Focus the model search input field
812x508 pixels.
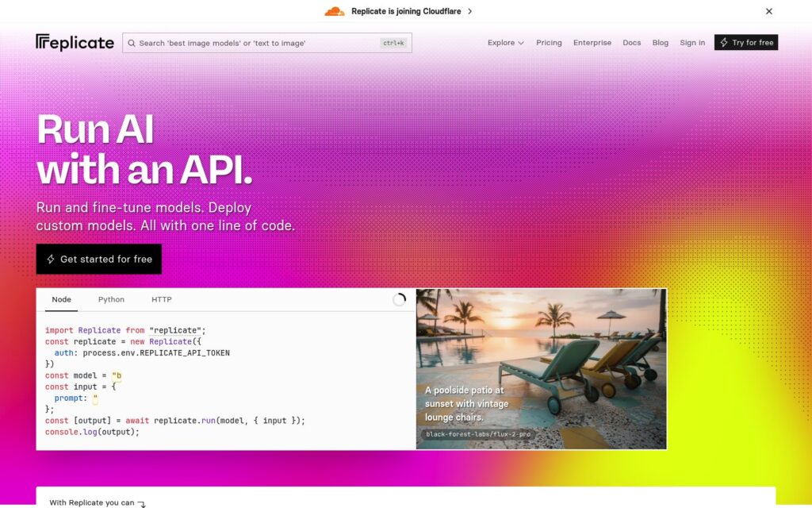tap(266, 43)
